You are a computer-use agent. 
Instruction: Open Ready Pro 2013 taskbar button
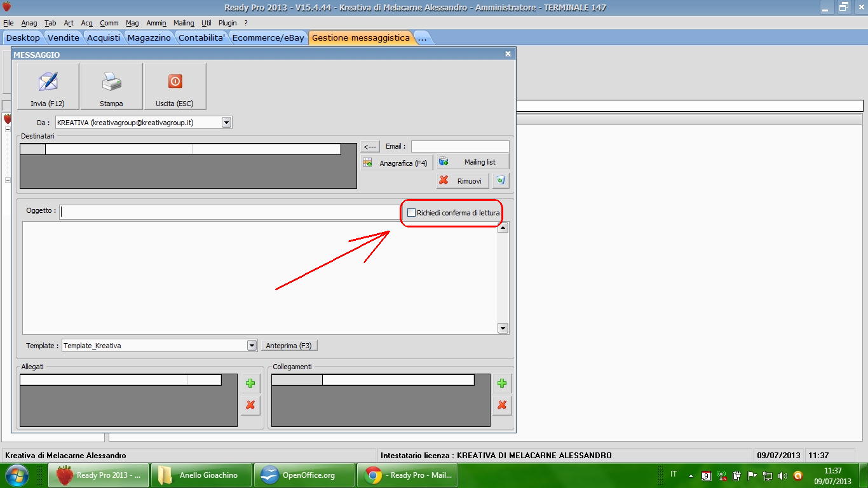98,475
